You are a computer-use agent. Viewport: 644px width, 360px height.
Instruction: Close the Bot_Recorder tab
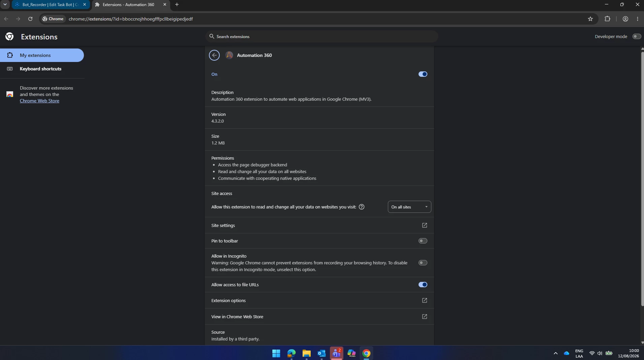85,4
